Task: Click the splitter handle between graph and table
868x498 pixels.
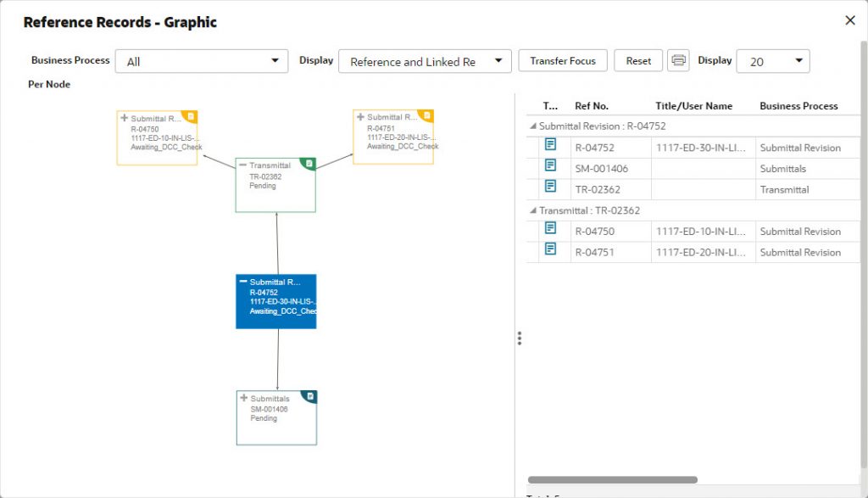Action: click(520, 338)
